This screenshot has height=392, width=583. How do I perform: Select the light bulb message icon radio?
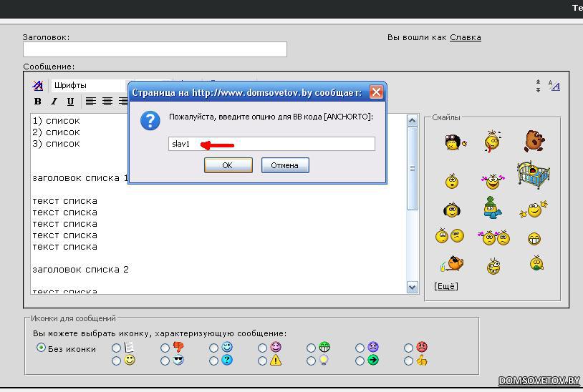pos(312,361)
